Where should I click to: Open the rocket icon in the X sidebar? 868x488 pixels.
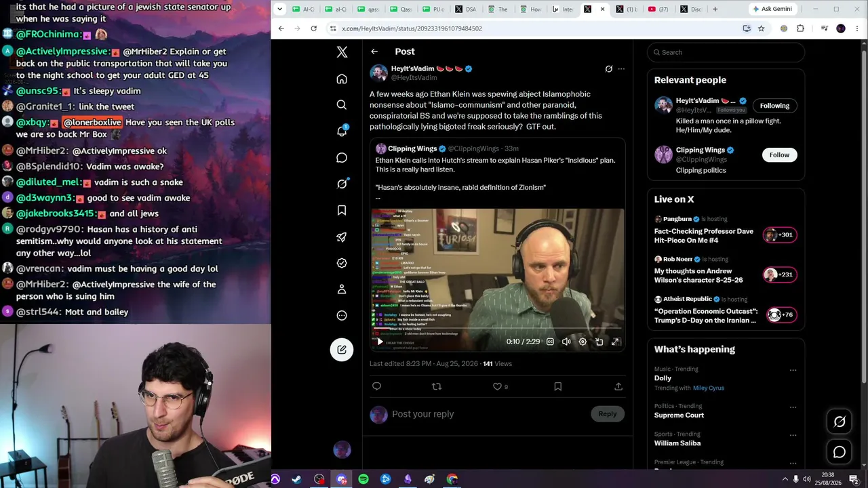coord(342,237)
